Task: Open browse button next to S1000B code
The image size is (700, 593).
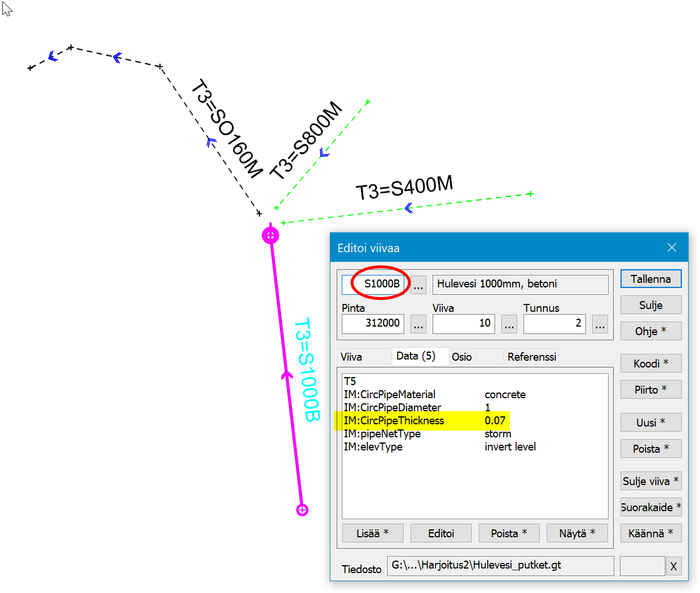Action: pyautogui.click(x=418, y=285)
